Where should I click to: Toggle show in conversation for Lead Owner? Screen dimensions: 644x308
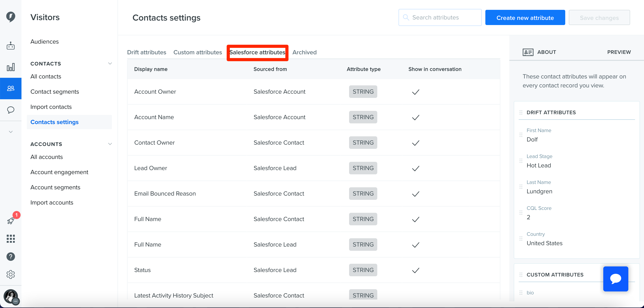click(x=416, y=168)
